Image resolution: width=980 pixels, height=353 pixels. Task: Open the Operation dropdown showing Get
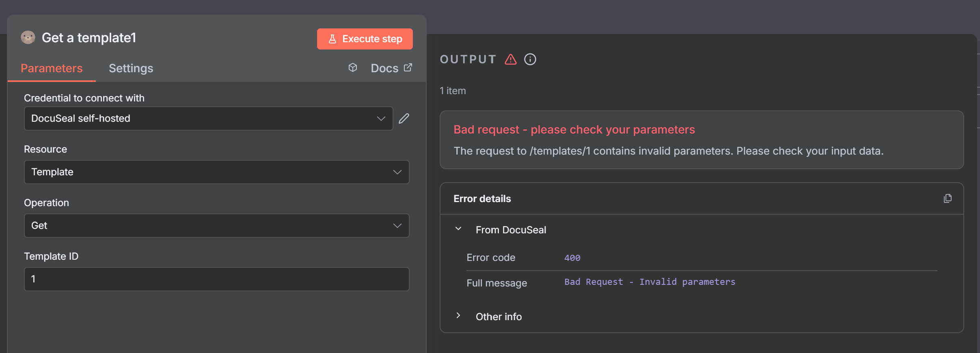pyautogui.click(x=217, y=226)
